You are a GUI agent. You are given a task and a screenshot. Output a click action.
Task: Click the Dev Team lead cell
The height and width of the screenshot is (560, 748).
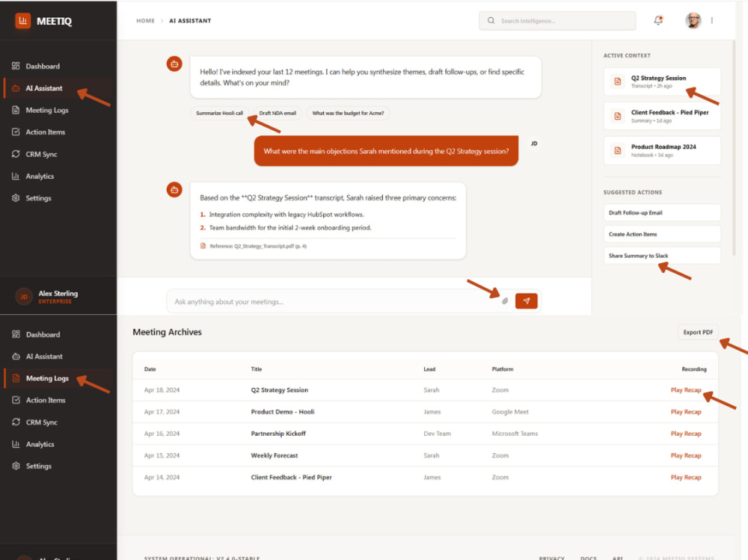pos(437,434)
